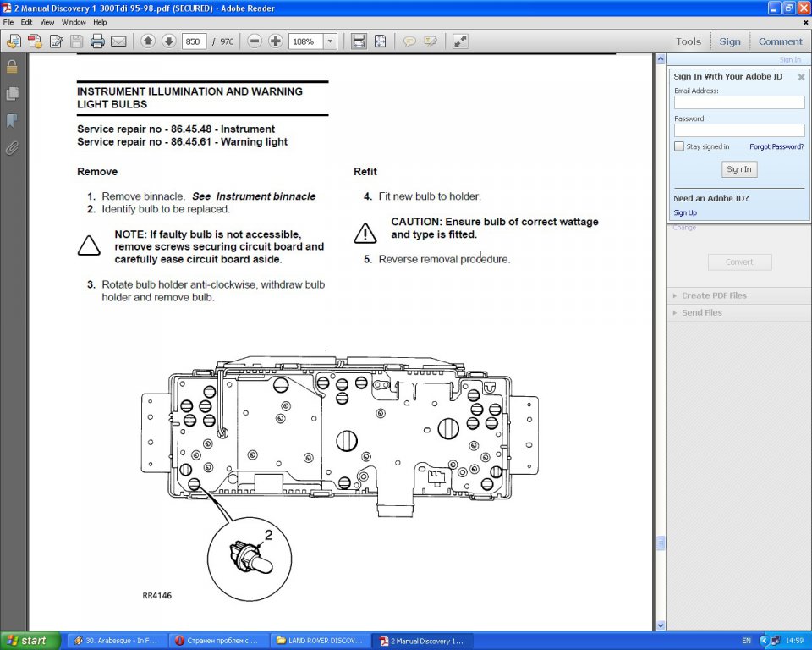Click the zoom out minus button
Screen dimensions: 812x650
(255, 41)
